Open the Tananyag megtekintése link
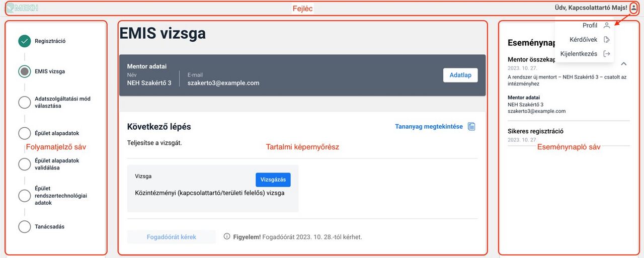644x258 pixels. point(429,127)
